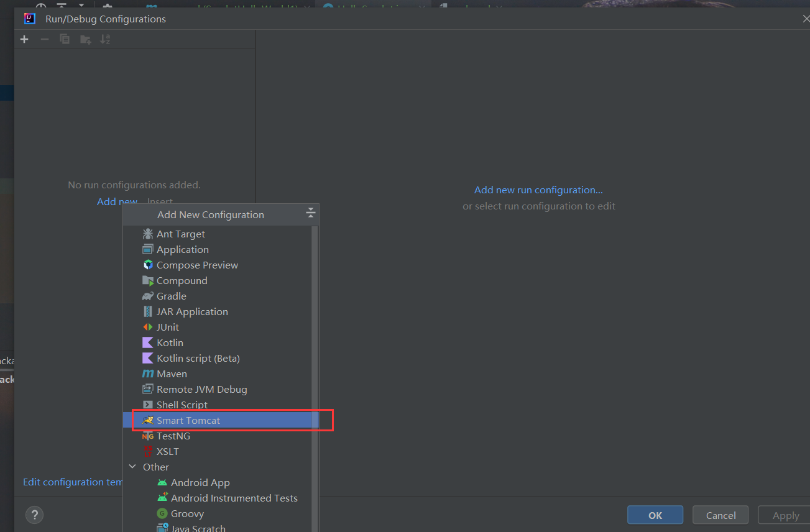
Task: Click the Kotlin script (Beta) icon
Action: click(147, 358)
